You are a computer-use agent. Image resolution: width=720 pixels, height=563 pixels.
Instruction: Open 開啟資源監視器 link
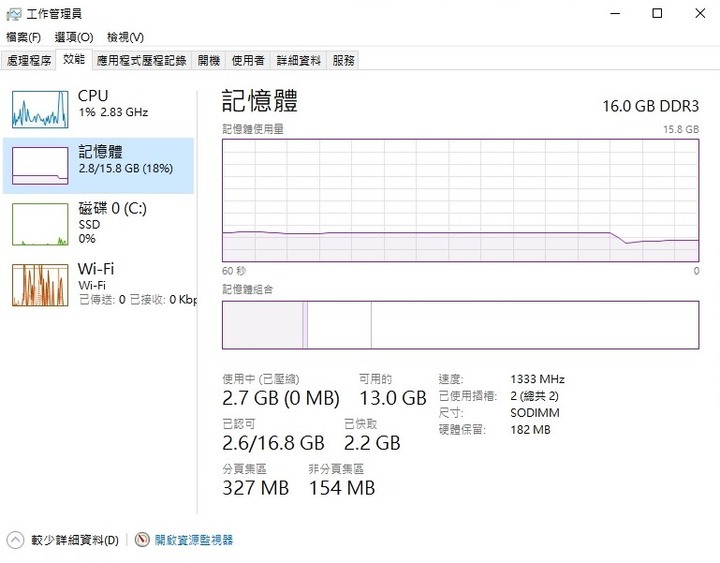tap(194, 540)
